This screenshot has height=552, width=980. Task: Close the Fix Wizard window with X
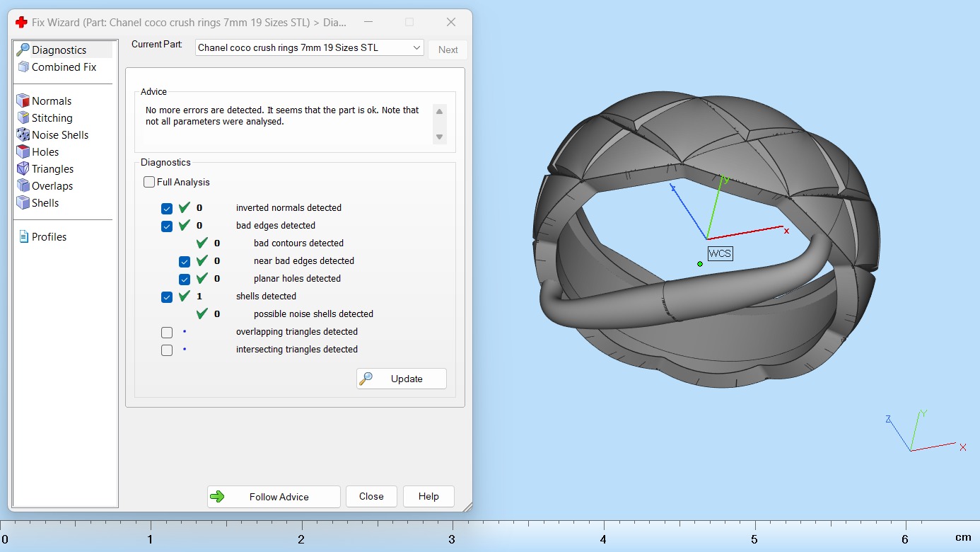tap(451, 22)
